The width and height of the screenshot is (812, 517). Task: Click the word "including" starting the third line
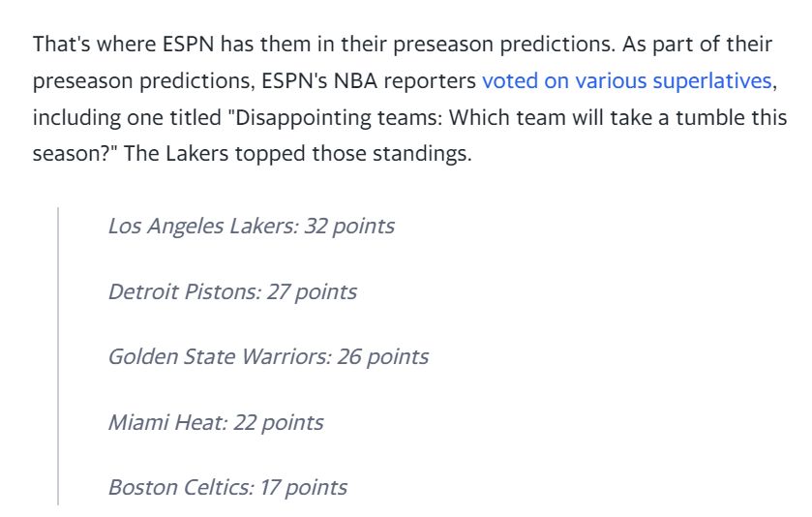(x=76, y=117)
